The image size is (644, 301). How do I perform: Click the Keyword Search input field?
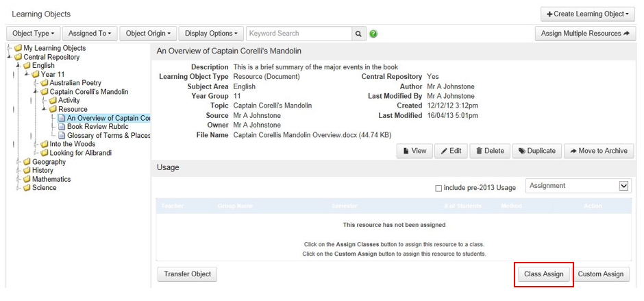299,34
